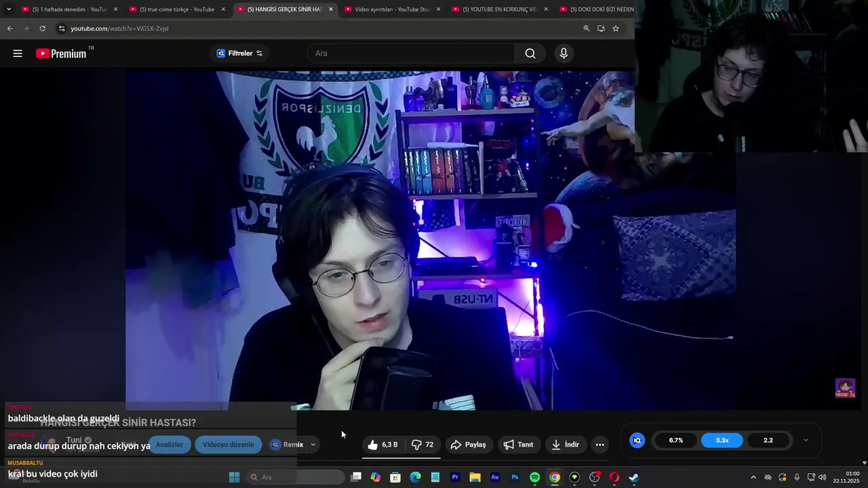Open Microsoft Edge from taskbar
Image resolution: width=868 pixels, height=488 pixels.
[416, 477]
